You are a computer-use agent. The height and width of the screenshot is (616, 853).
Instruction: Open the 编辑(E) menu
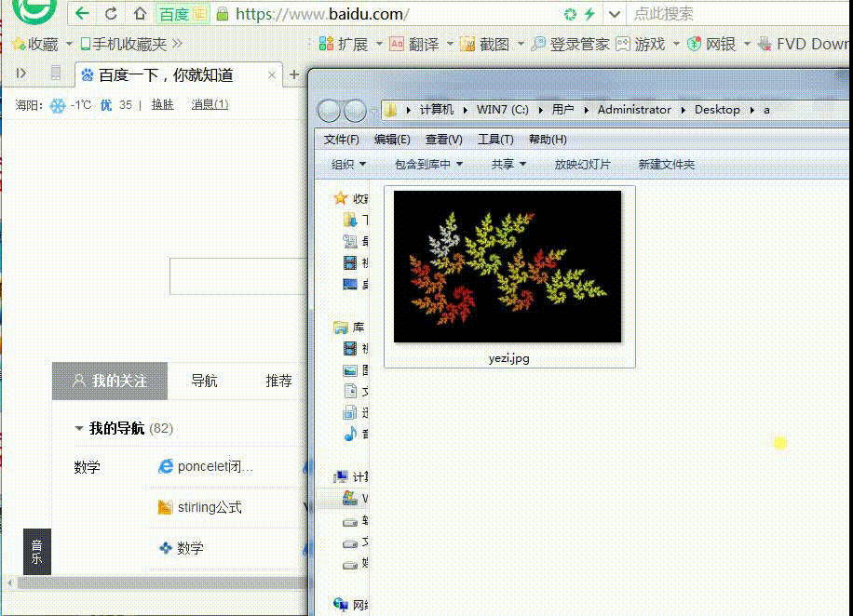[392, 140]
